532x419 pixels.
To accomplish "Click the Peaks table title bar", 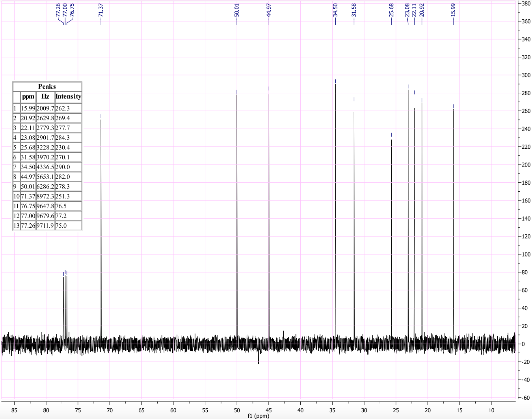I will [x=47, y=87].
